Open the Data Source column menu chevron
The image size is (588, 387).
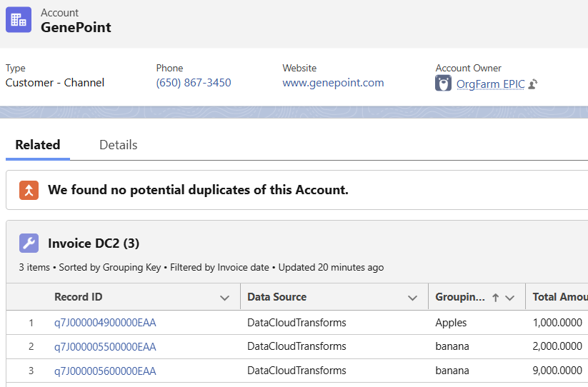[412, 298]
